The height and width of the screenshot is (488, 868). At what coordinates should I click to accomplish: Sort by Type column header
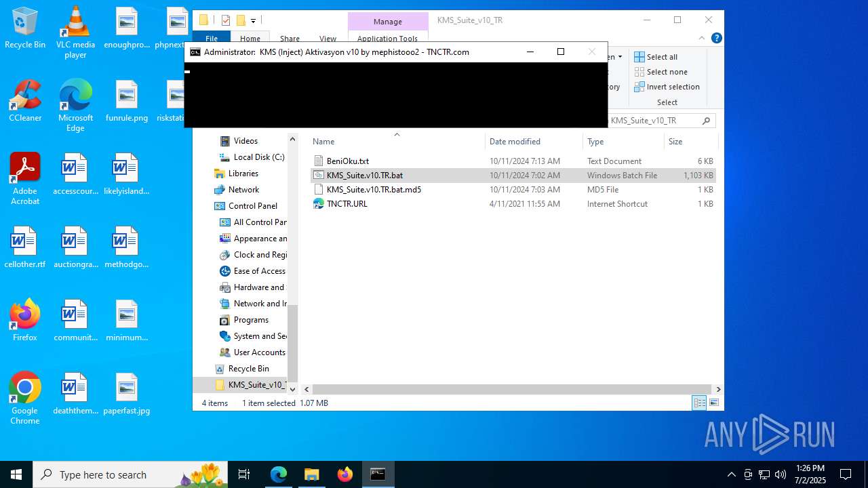624,141
